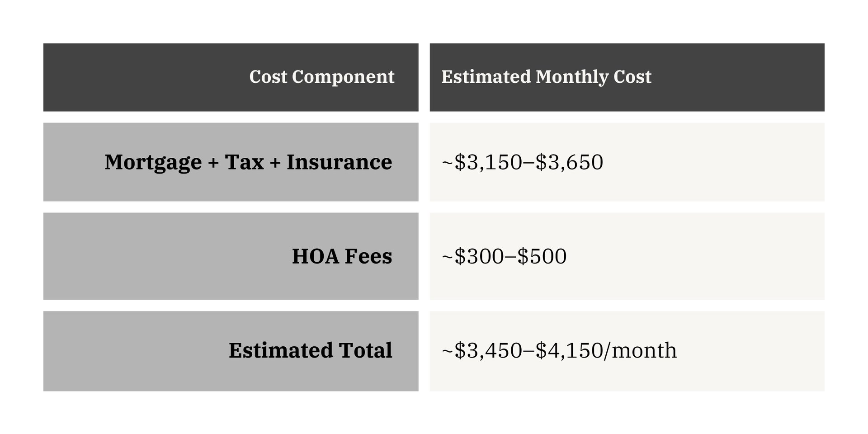Select the Estimated Monthly Cost header

[627, 77]
